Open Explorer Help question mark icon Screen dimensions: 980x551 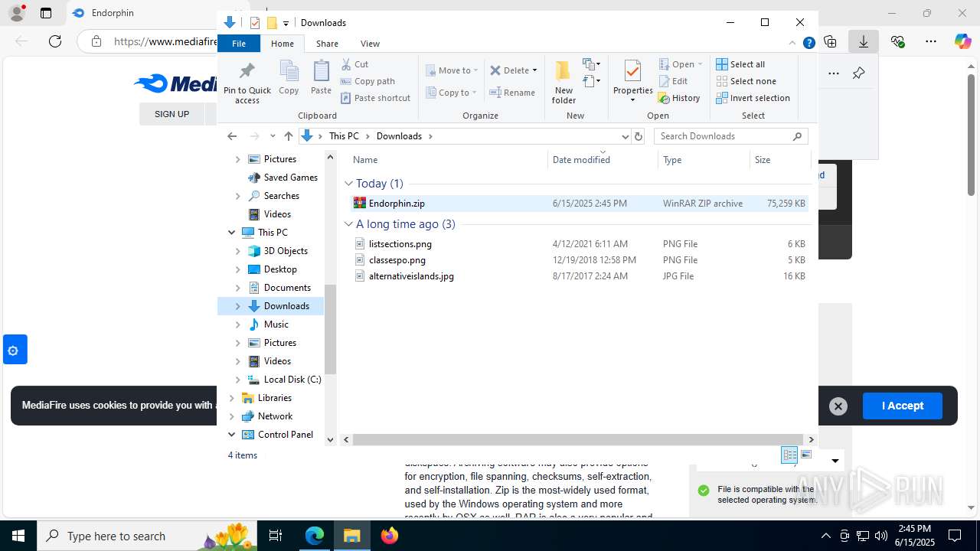[x=808, y=43]
